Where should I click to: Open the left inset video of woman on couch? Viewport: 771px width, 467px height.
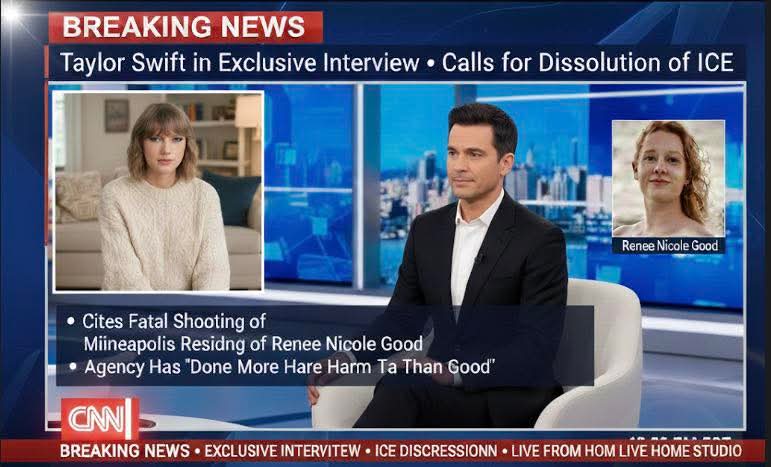[x=158, y=191]
